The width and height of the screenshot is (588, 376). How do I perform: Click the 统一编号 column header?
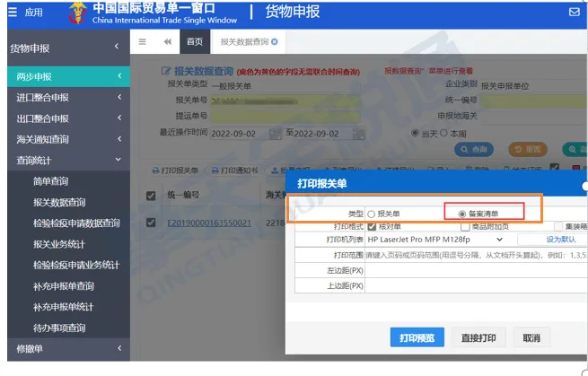pyautogui.click(x=183, y=195)
